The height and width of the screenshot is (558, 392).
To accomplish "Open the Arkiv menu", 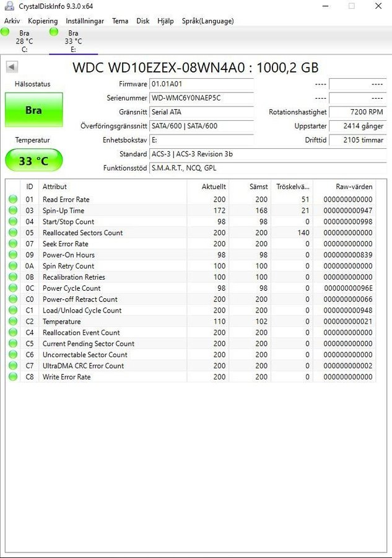I will [12, 21].
